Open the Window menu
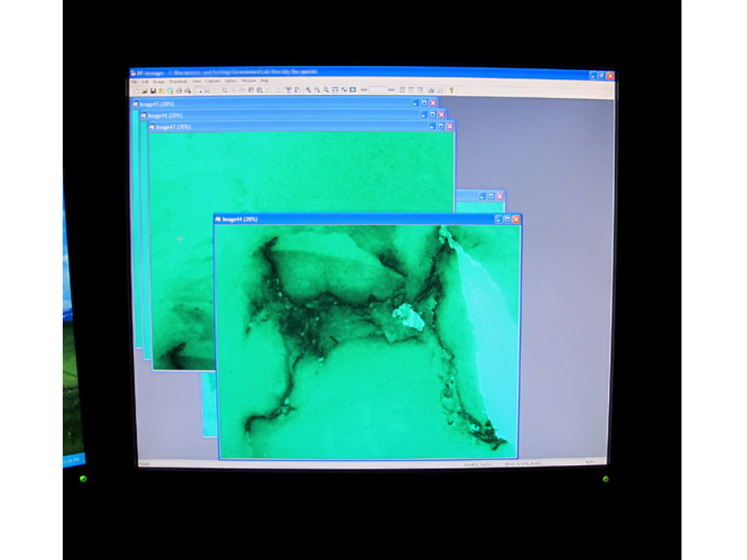Image resolution: width=747 pixels, height=560 pixels. [248, 81]
